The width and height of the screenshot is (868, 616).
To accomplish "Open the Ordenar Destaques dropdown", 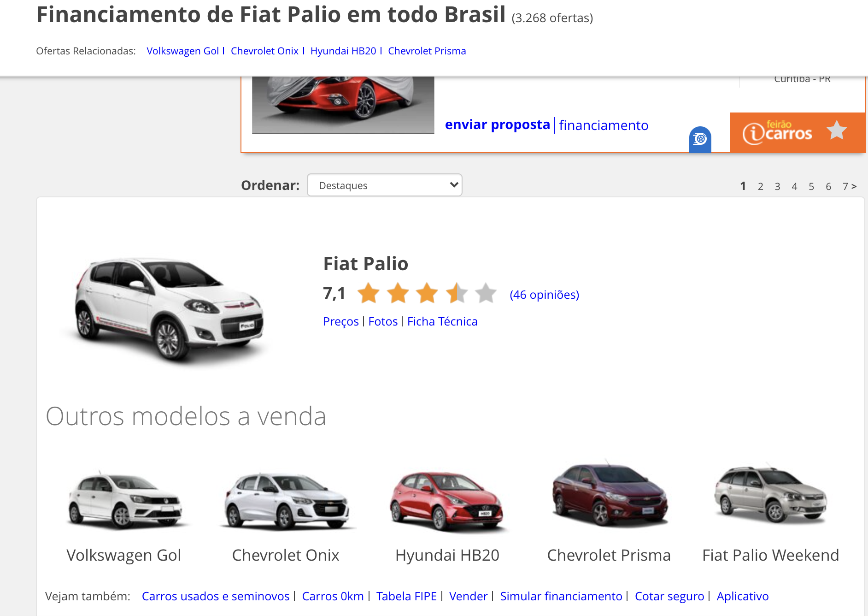I will (384, 185).
